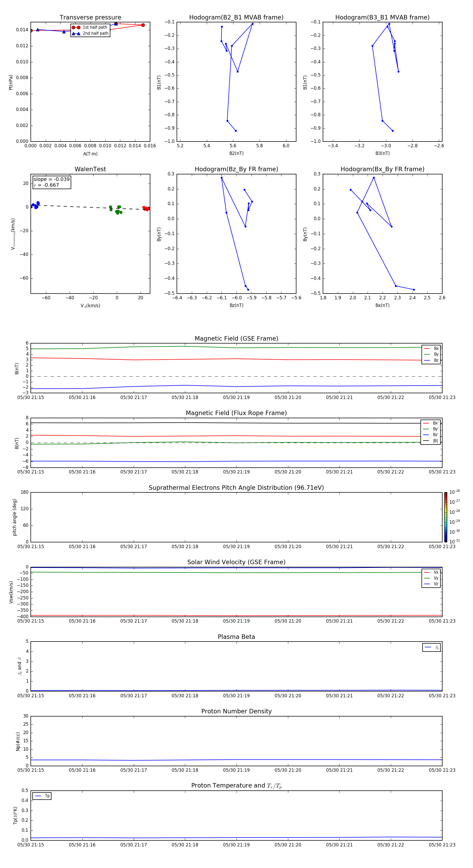The width and height of the screenshot is (473, 868).
Task: Click the dashed fit line in WalenTest plot
Action: [90, 207]
